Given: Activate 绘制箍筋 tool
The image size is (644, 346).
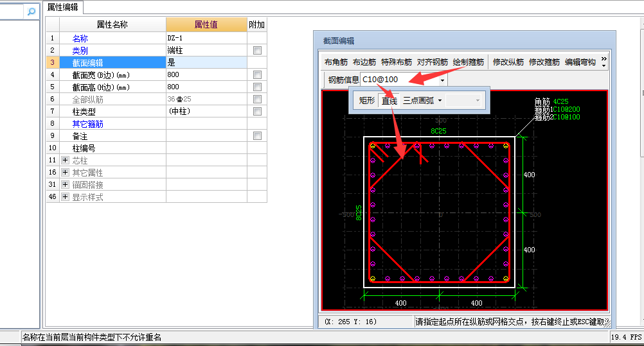Looking at the screenshot, I should point(468,62).
